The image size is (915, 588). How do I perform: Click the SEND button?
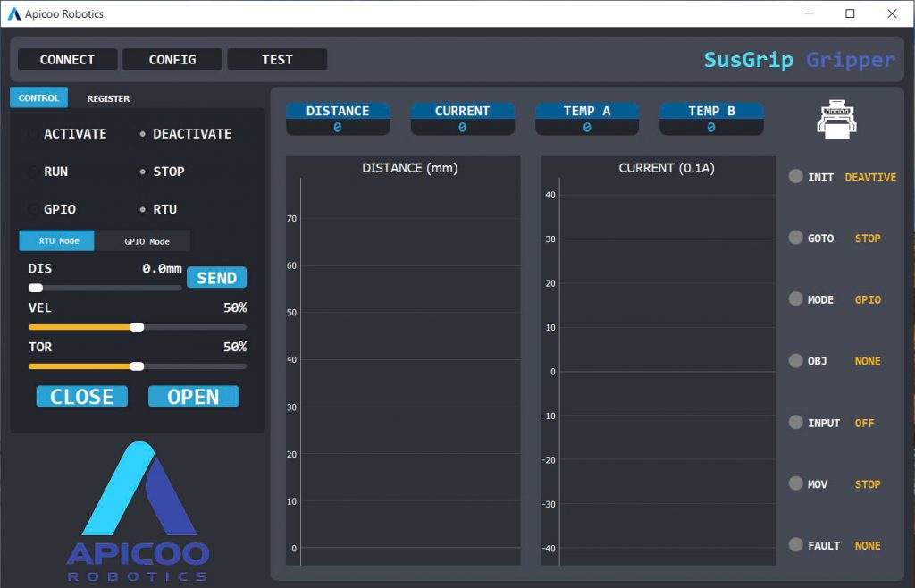click(216, 278)
